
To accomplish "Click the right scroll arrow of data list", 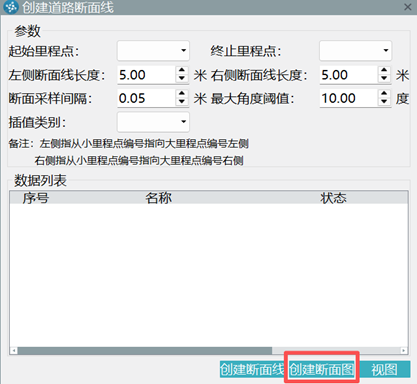I will (x=403, y=351).
